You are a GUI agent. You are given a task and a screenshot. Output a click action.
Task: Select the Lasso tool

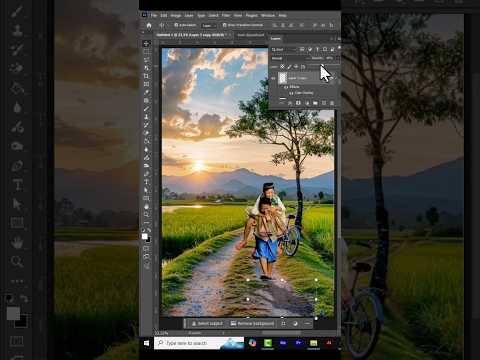(x=146, y=60)
